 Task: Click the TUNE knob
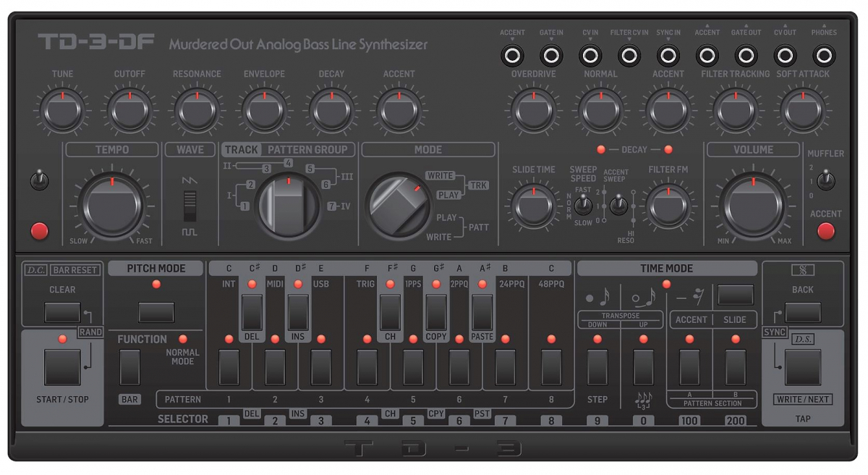coord(62,110)
